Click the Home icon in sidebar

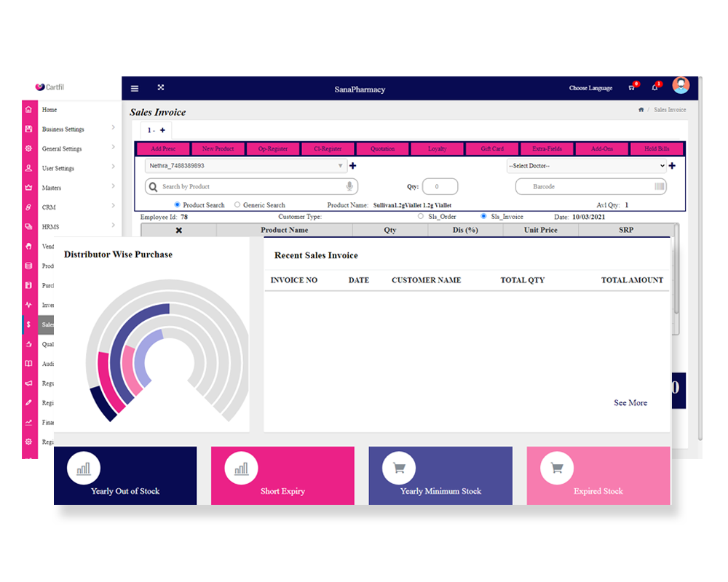pyautogui.click(x=29, y=110)
